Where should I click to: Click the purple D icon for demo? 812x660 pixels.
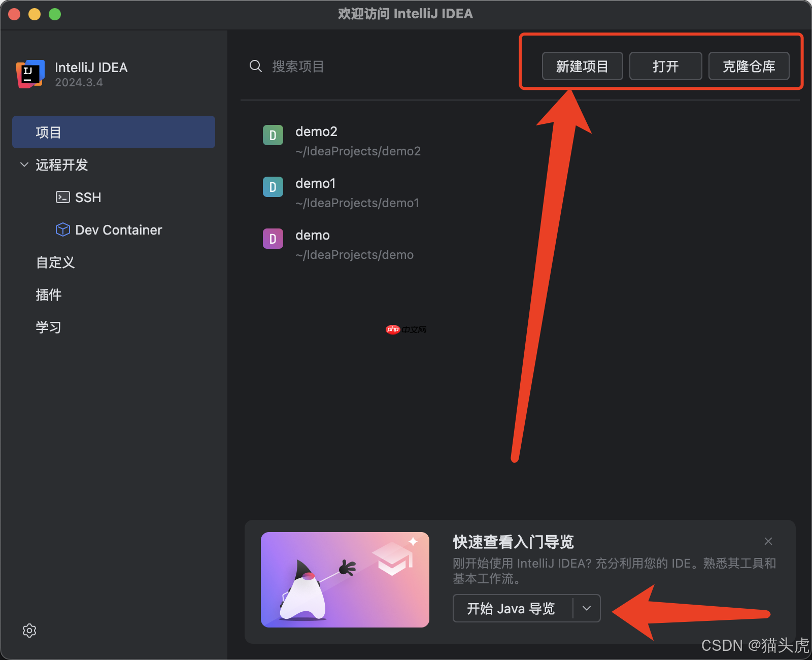coord(273,239)
